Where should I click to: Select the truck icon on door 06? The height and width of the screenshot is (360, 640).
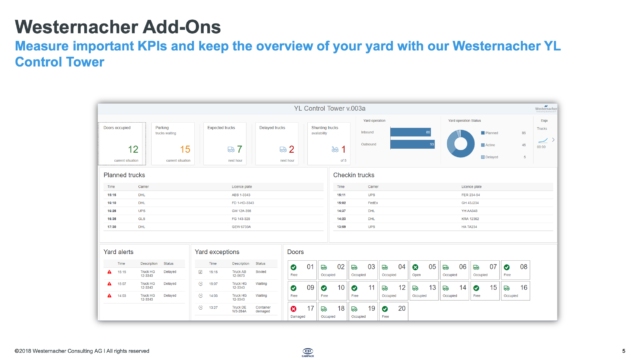click(446, 267)
